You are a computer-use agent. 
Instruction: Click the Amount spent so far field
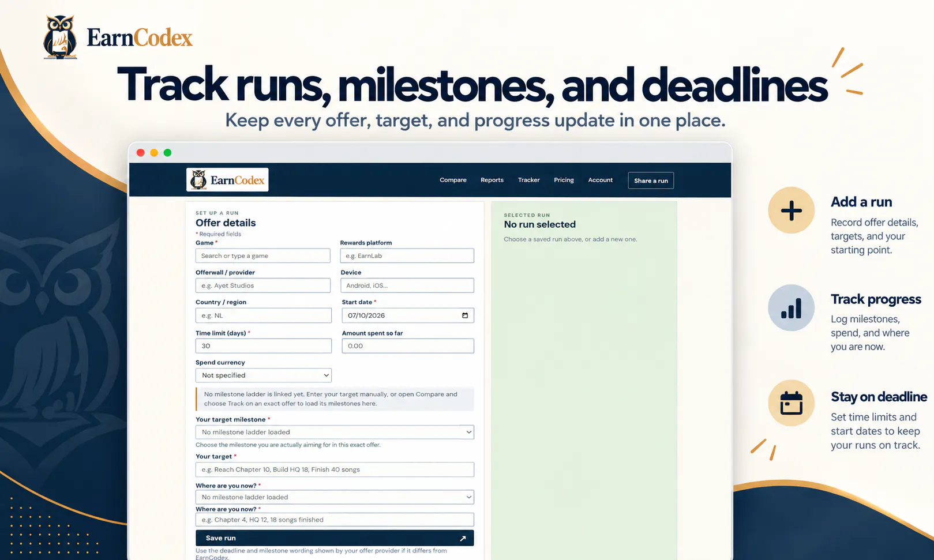pyautogui.click(x=408, y=346)
